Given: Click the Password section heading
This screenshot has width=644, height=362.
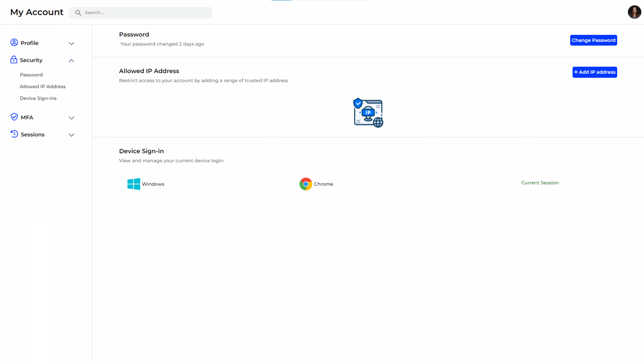Looking at the screenshot, I should pyautogui.click(x=134, y=34).
